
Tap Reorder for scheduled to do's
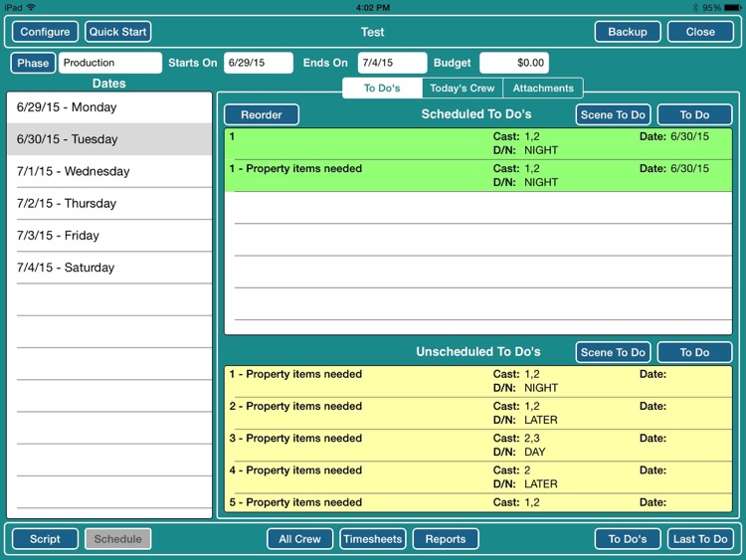click(262, 114)
